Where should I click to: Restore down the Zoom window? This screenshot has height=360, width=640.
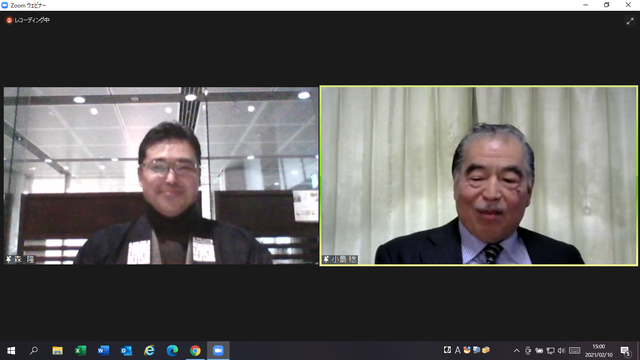click(x=607, y=5)
